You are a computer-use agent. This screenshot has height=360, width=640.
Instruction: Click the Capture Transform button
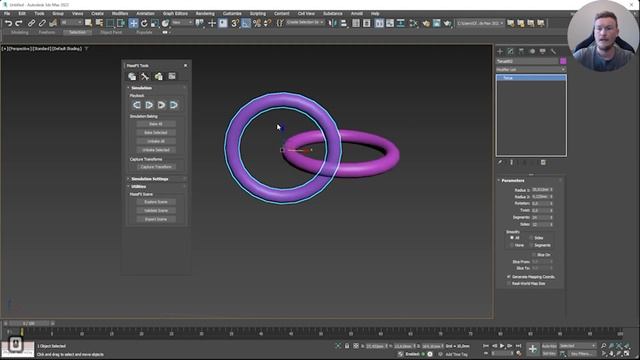pyautogui.click(x=156, y=167)
